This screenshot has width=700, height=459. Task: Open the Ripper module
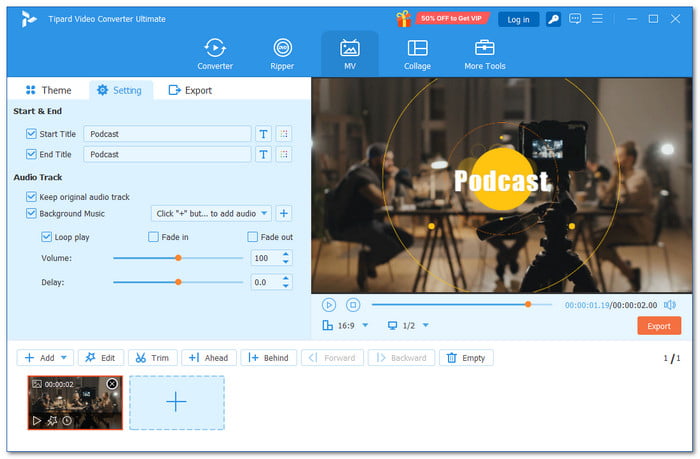[282, 54]
